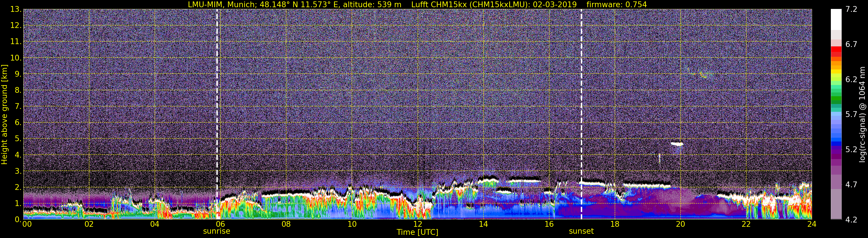Image resolution: width=868 pixels, height=238 pixels.
Task: Click time axis tick label '22'
Action: pos(746,224)
